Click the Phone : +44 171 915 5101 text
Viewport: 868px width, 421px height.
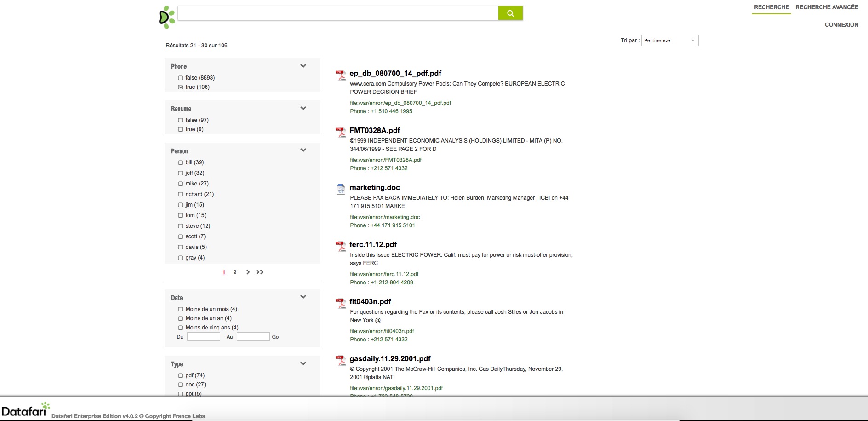[383, 225]
